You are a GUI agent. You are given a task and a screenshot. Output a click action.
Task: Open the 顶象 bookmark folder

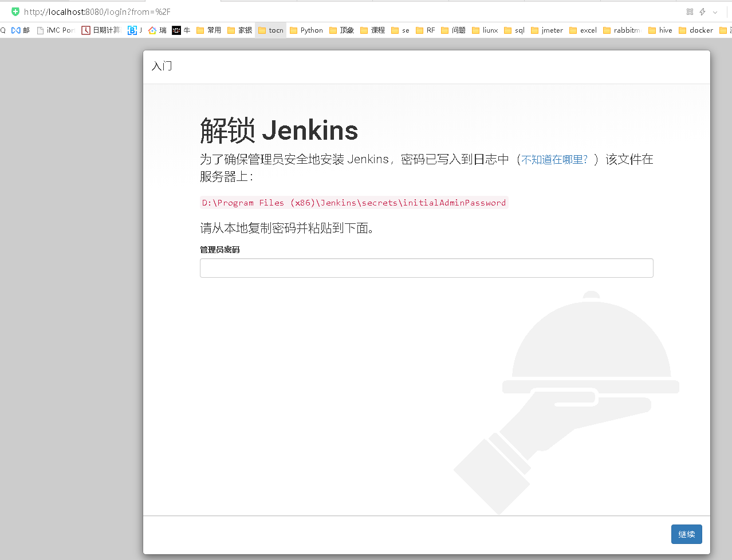point(341,30)
